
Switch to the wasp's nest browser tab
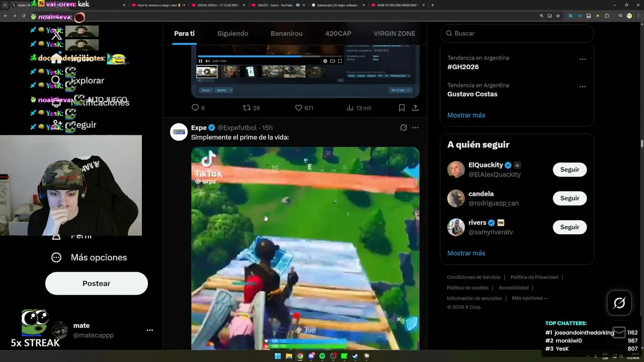coord(158,5)
